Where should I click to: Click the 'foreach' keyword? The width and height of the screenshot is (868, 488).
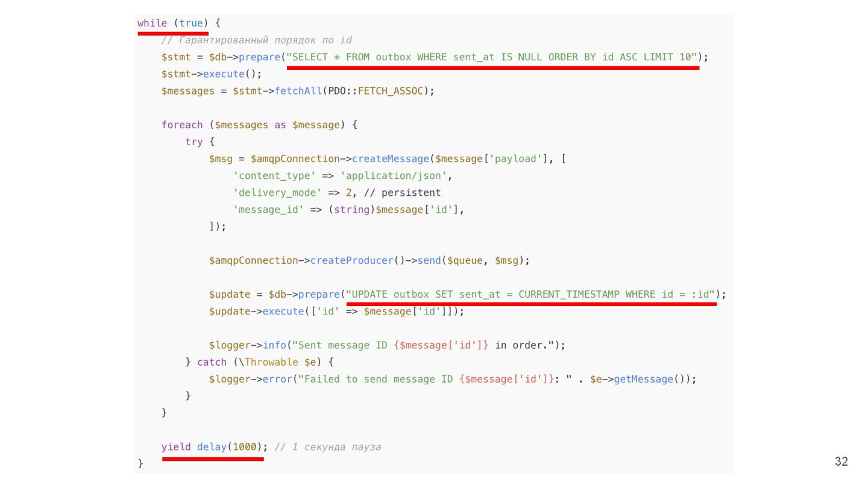pos(182,125)
